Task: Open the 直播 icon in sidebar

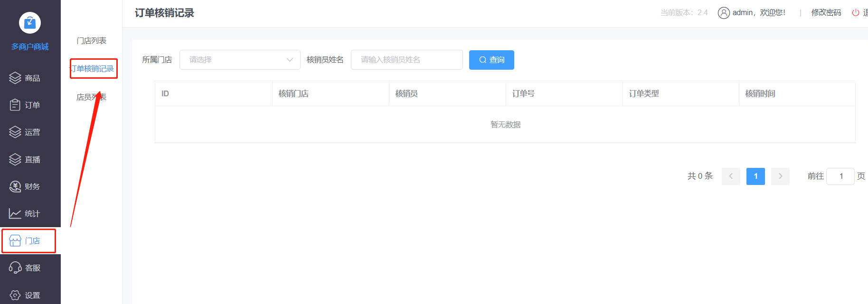Action: pyautogui.click(x=15, y=159)
